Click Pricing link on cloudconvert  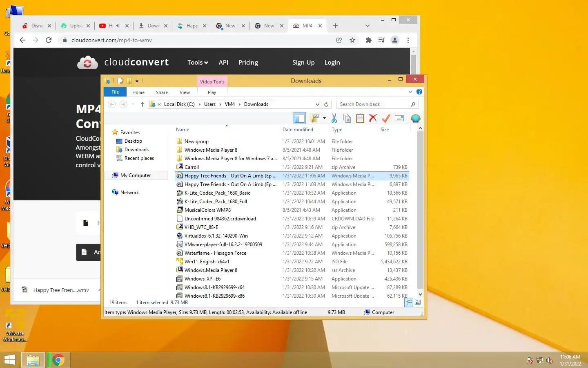coord(248,63)
